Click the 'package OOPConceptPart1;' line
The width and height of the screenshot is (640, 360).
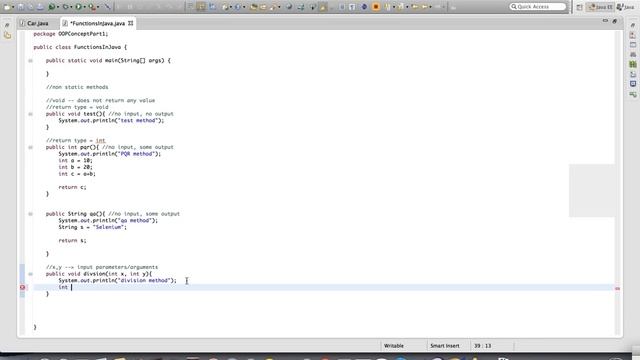(x=71, y=34)
